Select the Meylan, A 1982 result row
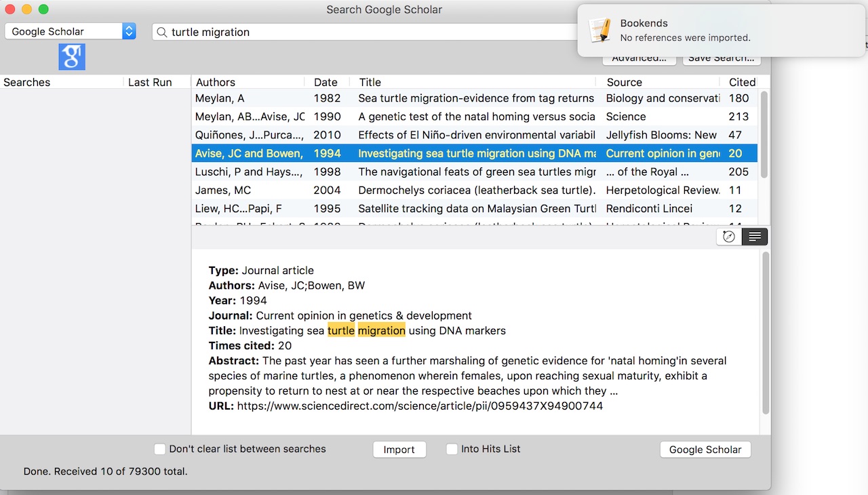This screenshot has height=495, width=868. click(x=475, y=98)
